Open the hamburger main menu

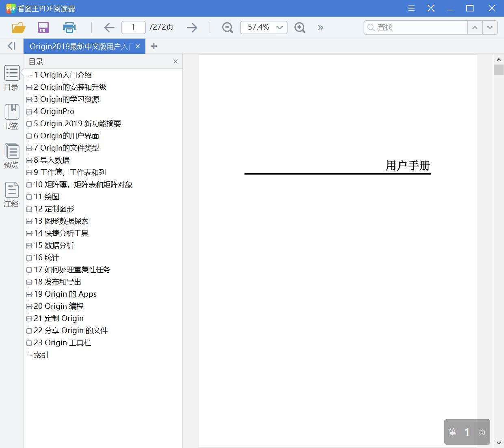pyautogui.click(x=411, y=8)
